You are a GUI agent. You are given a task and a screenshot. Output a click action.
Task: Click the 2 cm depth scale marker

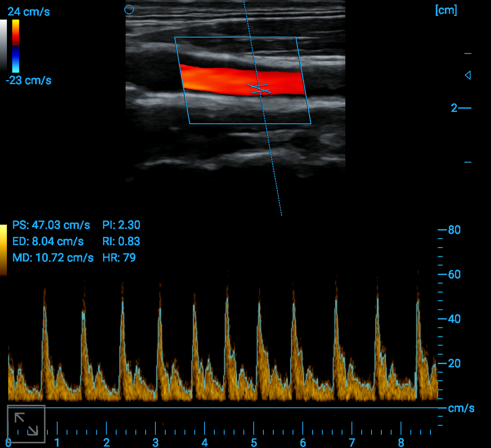click(x=454, y=108)
